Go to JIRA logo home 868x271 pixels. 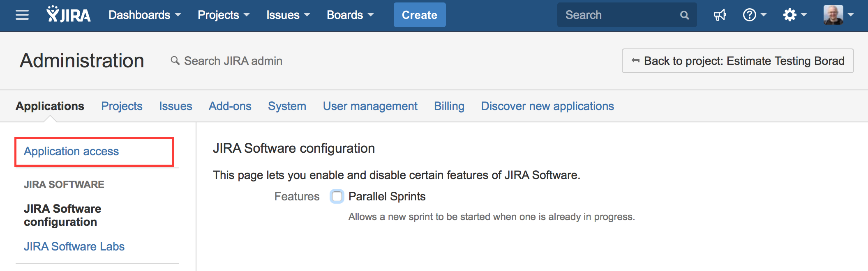click(x=69, y=14)
